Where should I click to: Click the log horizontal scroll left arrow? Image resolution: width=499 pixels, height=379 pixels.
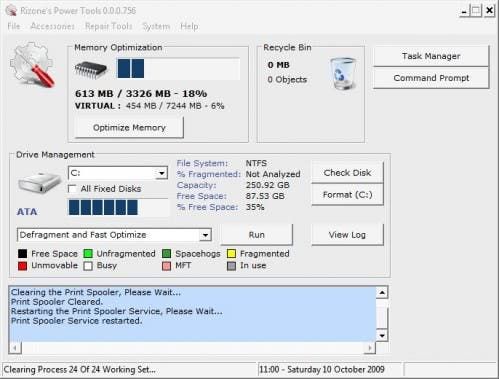pyautogui.click(x=15, y=348)
